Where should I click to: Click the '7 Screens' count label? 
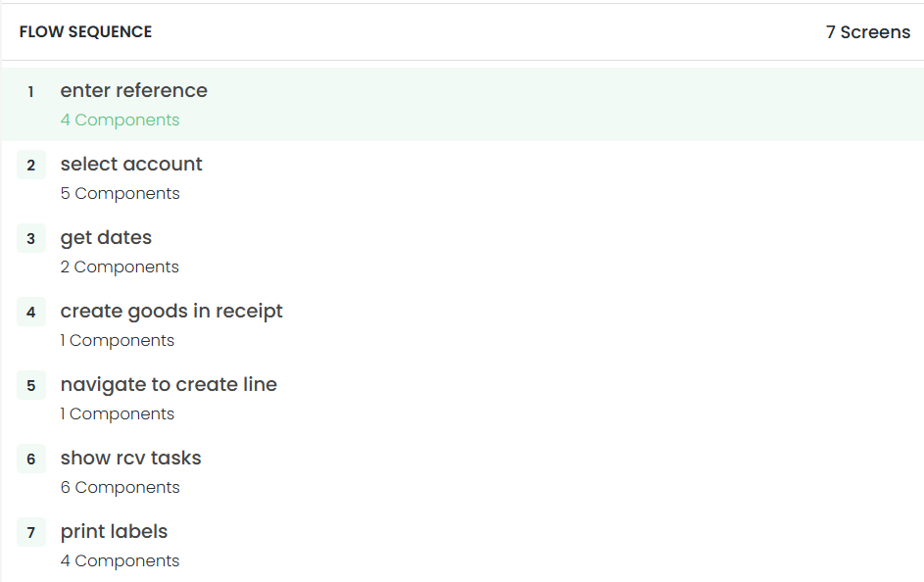867,32
